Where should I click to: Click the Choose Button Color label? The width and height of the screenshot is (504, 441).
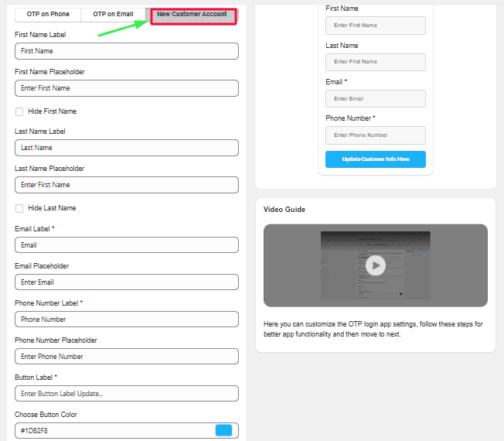(x=46, y=414)
